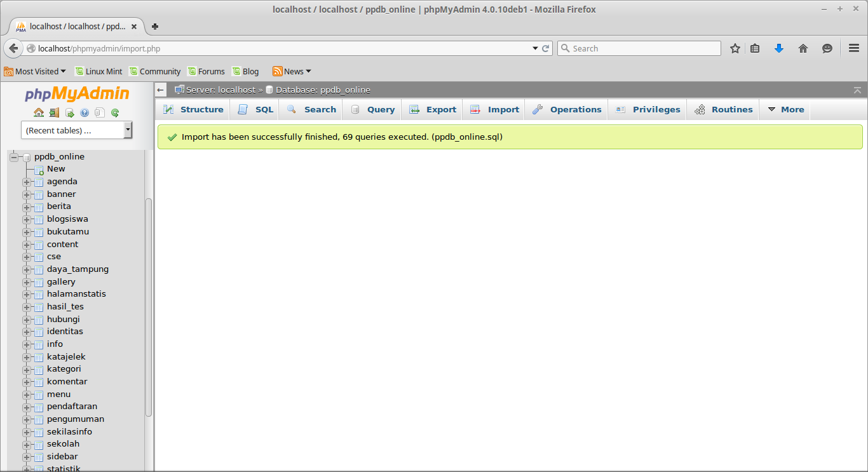Open the Search tab

pos(311,109)
